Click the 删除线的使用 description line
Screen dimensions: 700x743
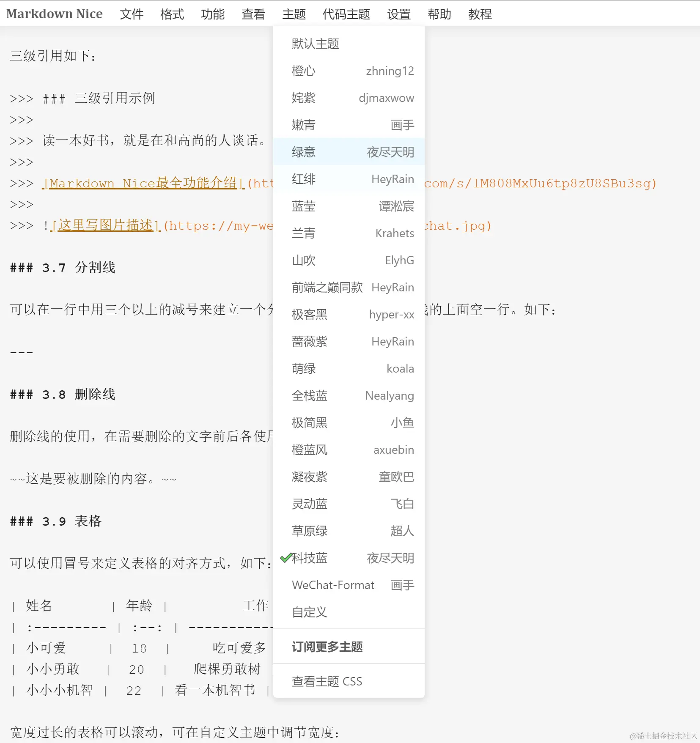(x=142, y=436)
